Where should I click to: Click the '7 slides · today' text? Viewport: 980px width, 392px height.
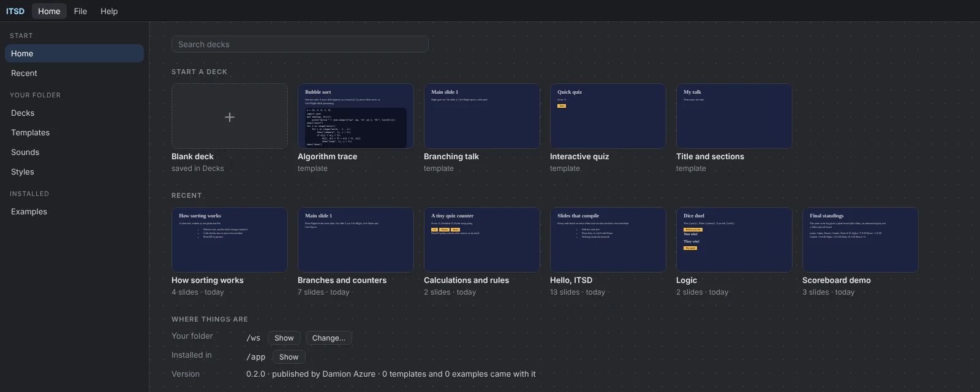pos(323,292)
